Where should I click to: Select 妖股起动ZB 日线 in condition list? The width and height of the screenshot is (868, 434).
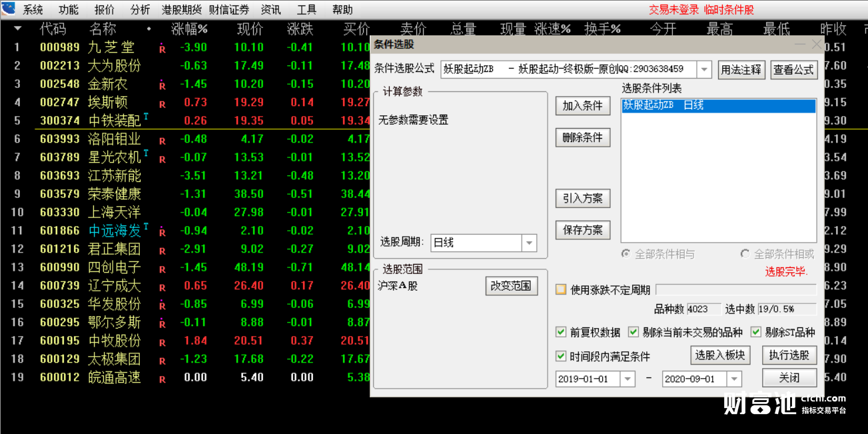click(719, 105)
